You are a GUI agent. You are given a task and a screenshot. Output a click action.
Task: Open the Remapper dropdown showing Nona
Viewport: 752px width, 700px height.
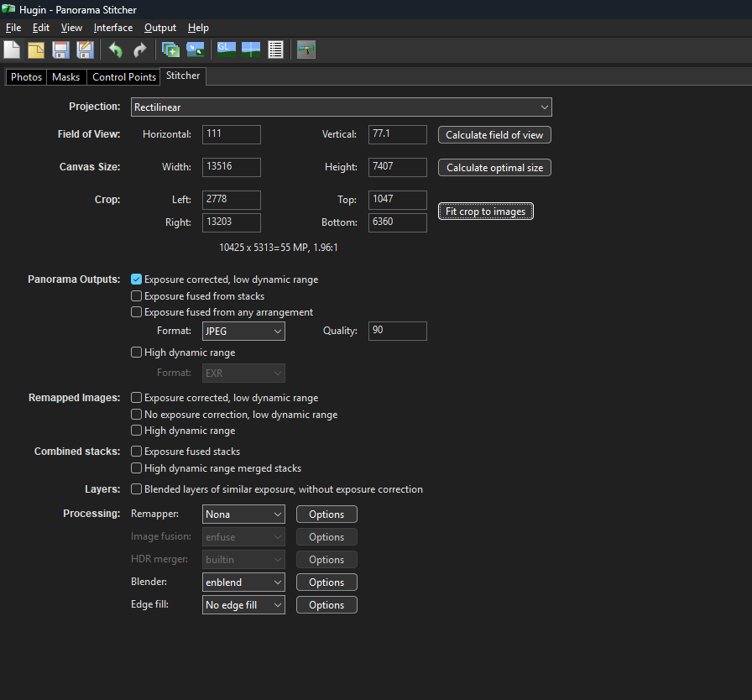point(243,515)
